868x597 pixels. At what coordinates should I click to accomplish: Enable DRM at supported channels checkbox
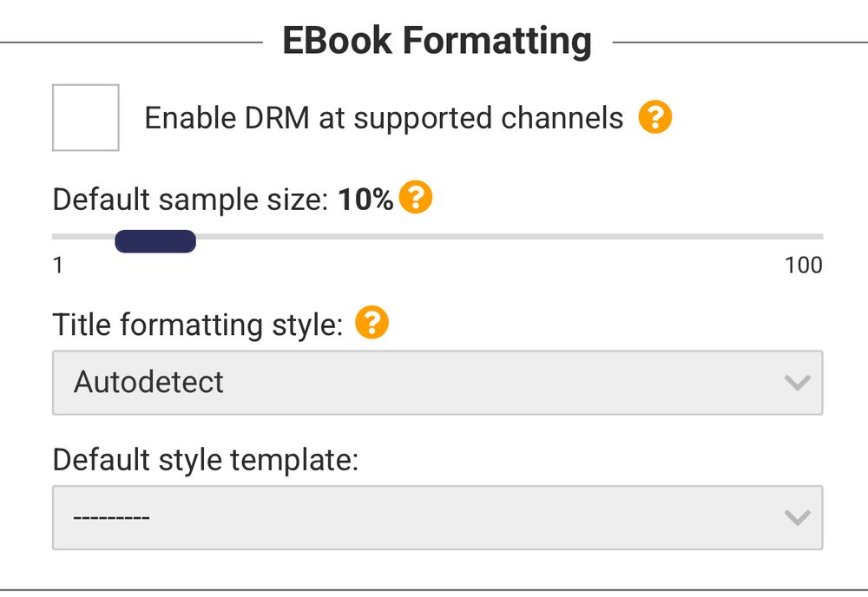pos(85,117)
